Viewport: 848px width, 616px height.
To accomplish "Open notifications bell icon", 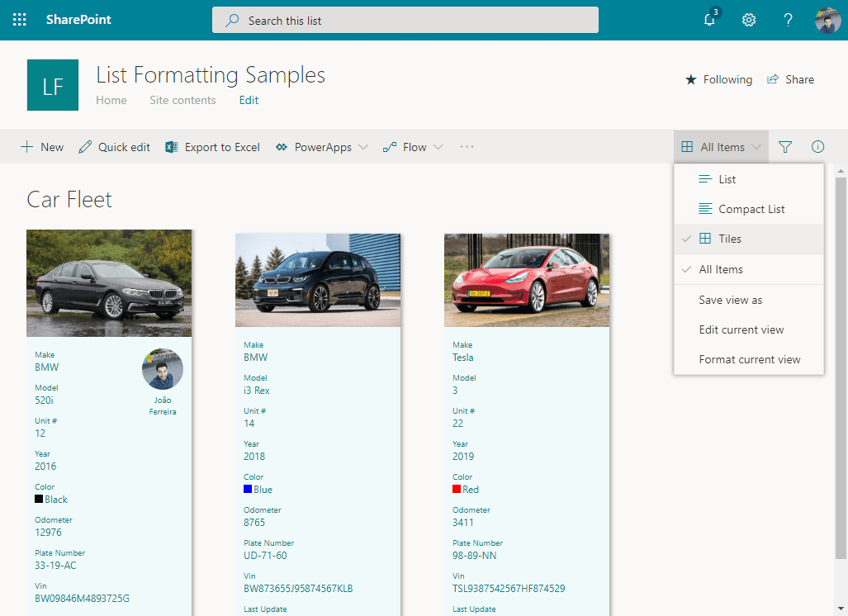I will 710,20.
